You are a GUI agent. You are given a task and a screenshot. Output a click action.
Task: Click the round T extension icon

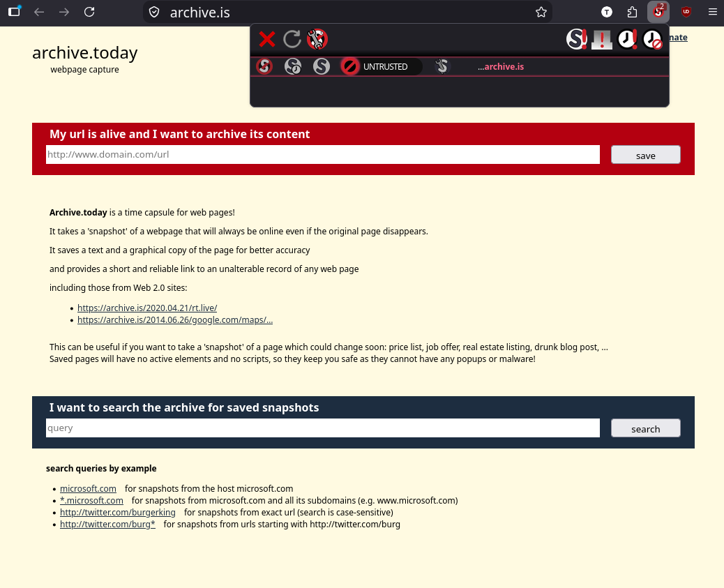click(x=607, y=12)
